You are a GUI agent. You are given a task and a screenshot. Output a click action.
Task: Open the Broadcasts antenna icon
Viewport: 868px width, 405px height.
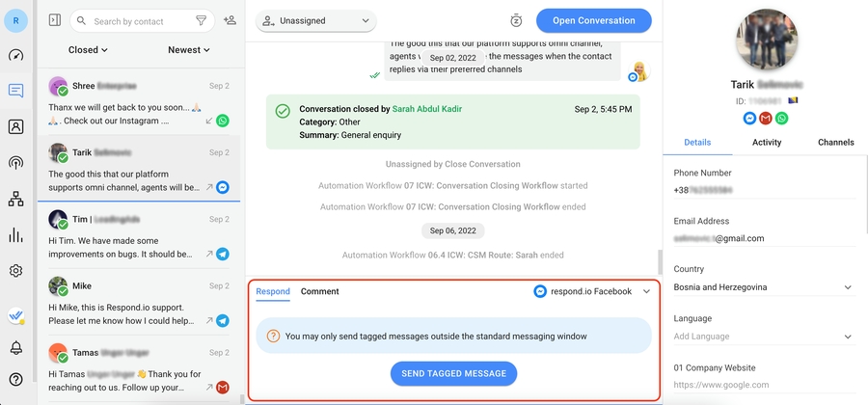click(x=15, y=163)
